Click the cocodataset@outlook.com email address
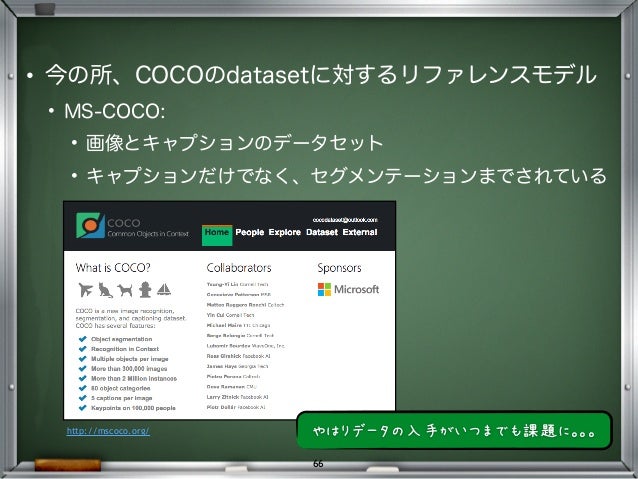The width and height of the screenshot is (638, 479). click(x=345, y=220)
